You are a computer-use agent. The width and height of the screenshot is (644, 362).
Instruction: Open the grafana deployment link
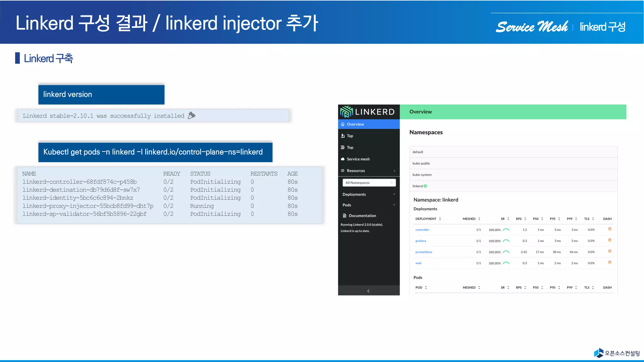pyautogui.click(x=420, y=241)
